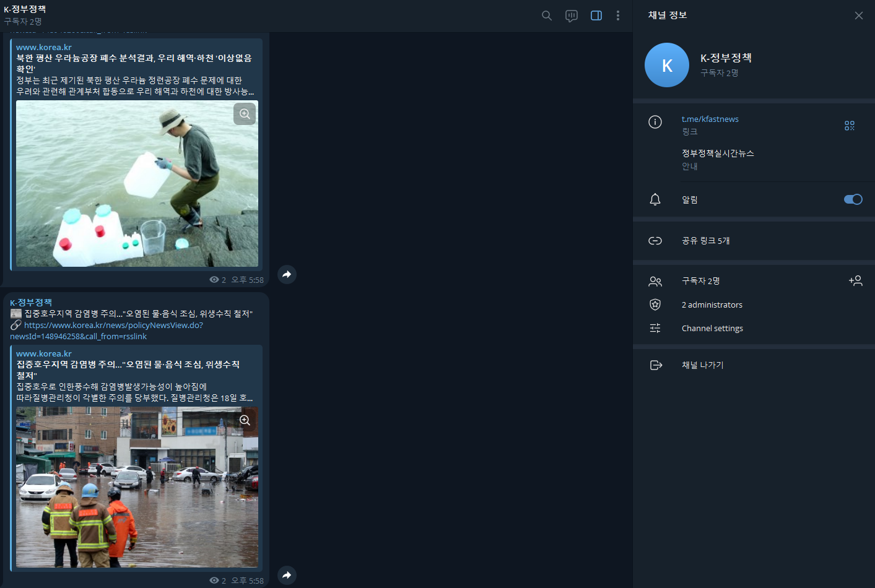This screenshot has width=875, height=588.
Task: Open the channel discussion/comments icon
Action: click(x=571, y=15)
